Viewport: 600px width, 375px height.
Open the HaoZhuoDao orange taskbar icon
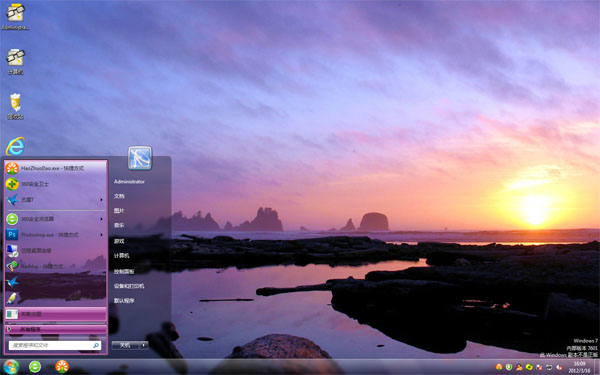pos(62,367)
